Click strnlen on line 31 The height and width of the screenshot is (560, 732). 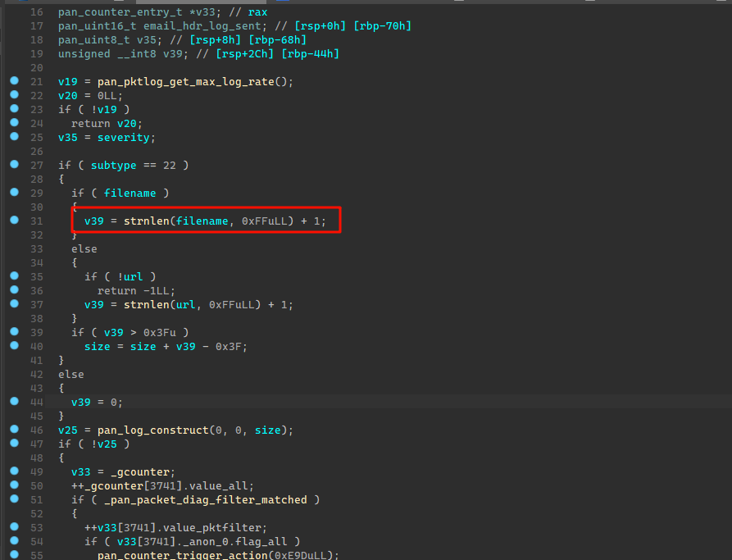[146, 221]
